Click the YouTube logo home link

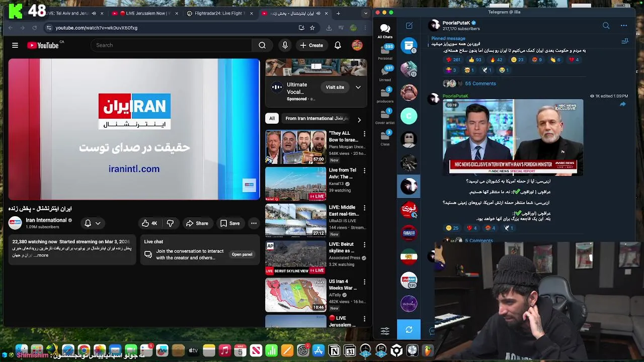(x=43, y=45)
